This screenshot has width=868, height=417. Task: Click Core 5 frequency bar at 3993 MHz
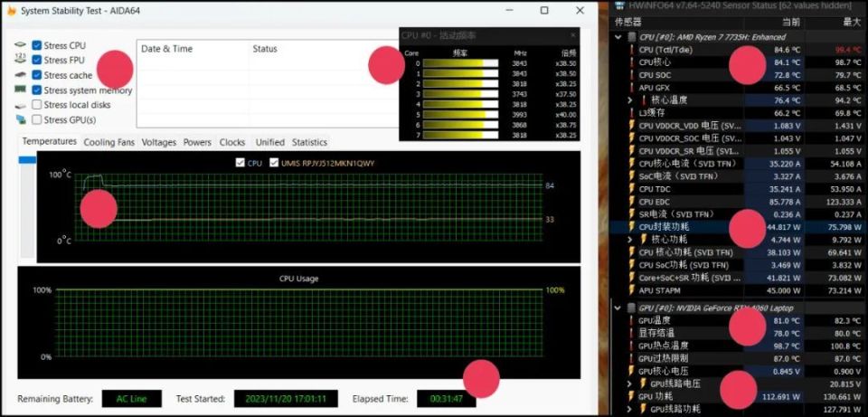pos(460,115)
